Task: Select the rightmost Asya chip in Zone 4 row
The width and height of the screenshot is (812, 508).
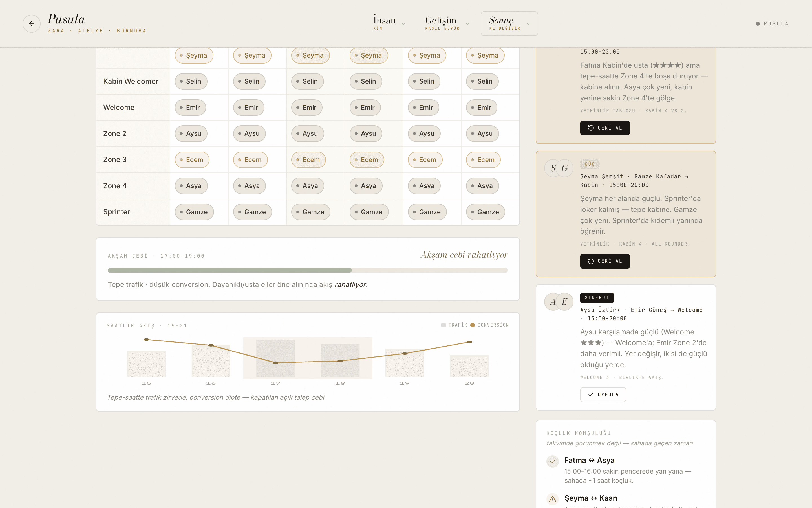Action: click(482, 186)
